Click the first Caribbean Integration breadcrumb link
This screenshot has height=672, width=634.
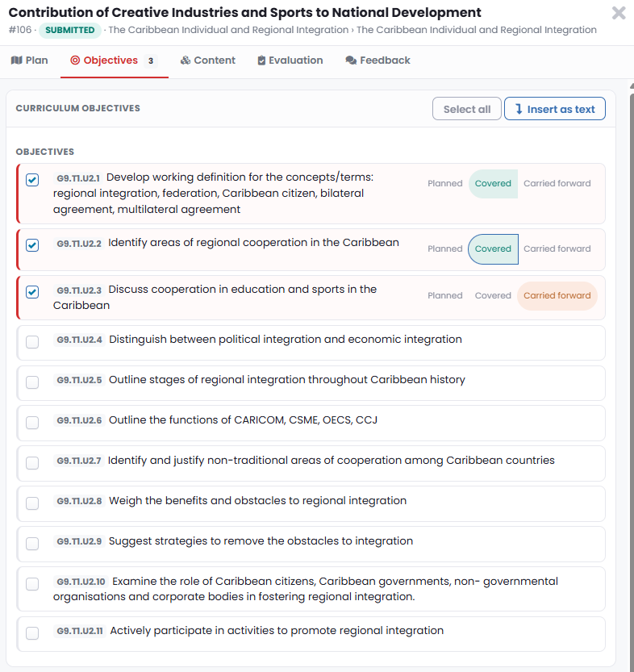tap(228, 30)
